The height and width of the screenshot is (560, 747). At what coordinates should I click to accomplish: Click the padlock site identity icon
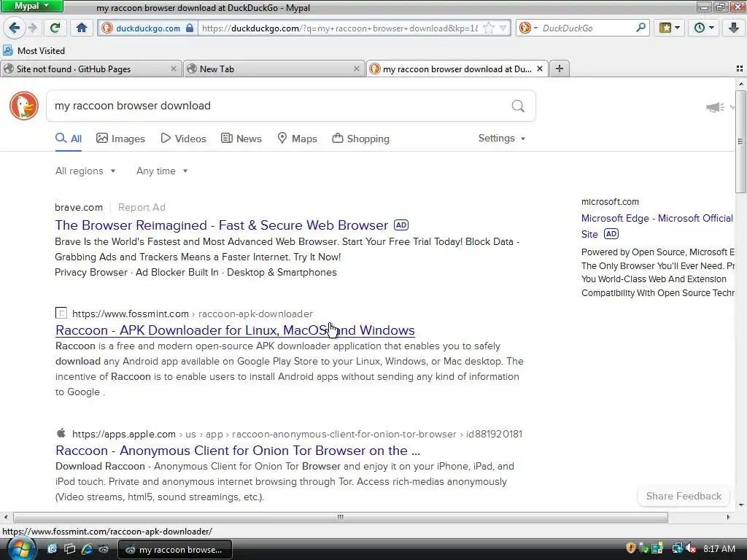[190, 28]
